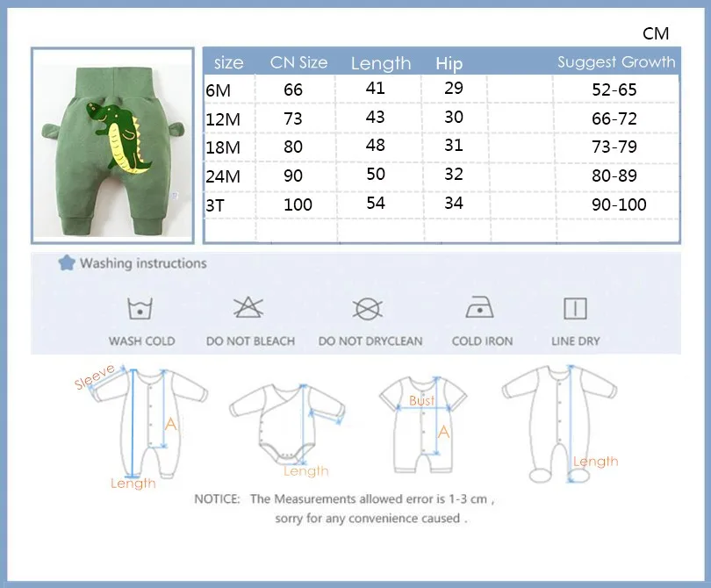The image size is (711, 588).
Task: Click the '6M' size row label
Action: [x=218, y=90]
